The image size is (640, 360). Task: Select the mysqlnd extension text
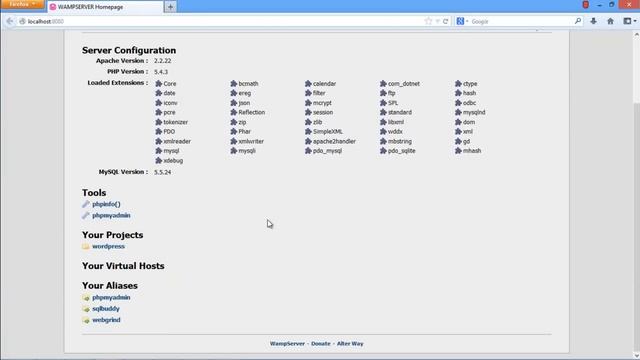point(474,112)
